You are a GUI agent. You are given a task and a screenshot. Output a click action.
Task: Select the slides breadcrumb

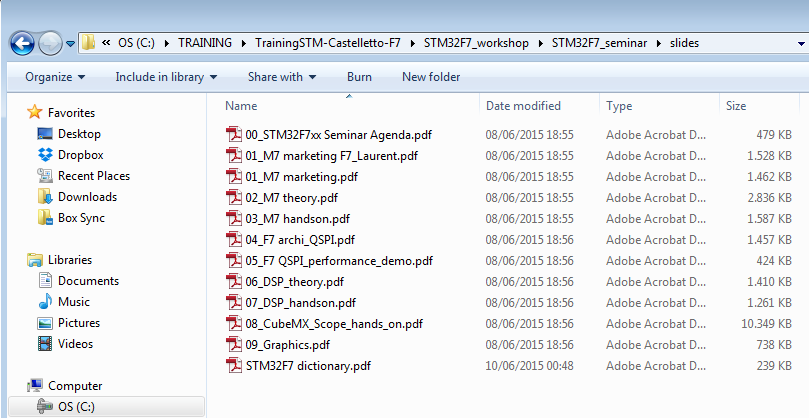click(x=684, y=43)
